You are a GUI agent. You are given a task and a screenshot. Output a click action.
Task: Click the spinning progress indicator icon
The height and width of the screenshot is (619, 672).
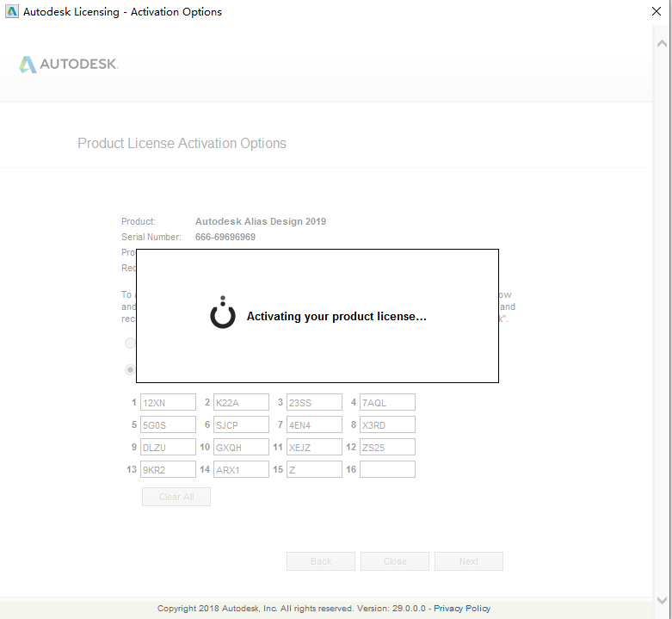point(223,313)
